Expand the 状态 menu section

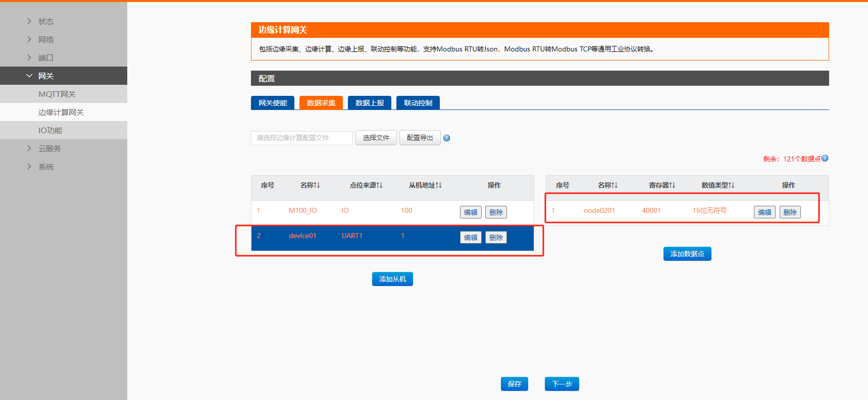(45, 22)
